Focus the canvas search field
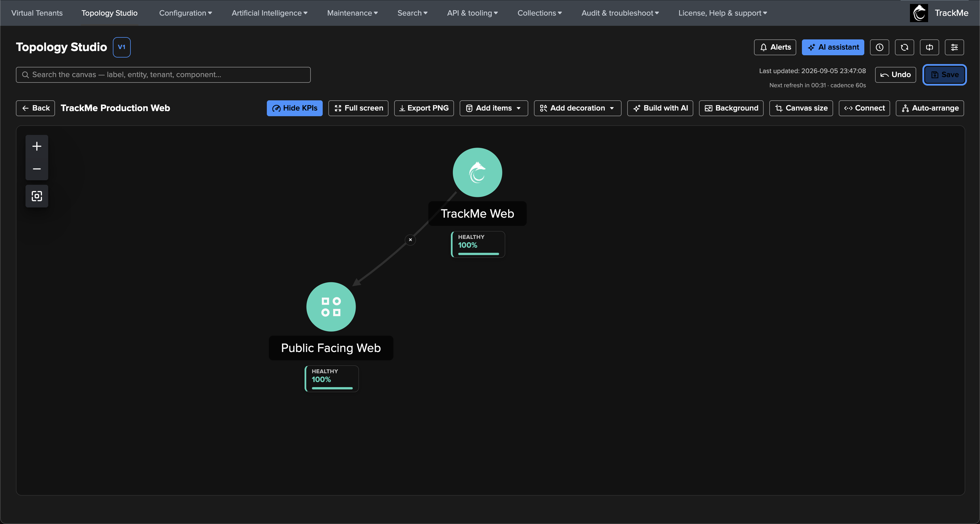 tap(163, 75)
